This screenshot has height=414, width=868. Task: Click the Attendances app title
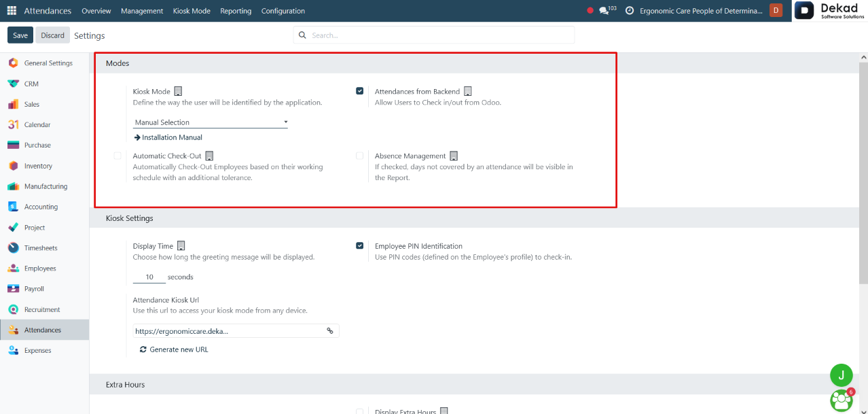tap(48, 11)
